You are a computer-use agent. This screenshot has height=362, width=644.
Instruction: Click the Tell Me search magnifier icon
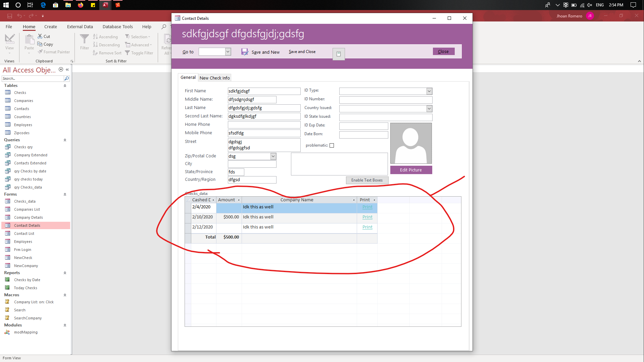(164, 27)
